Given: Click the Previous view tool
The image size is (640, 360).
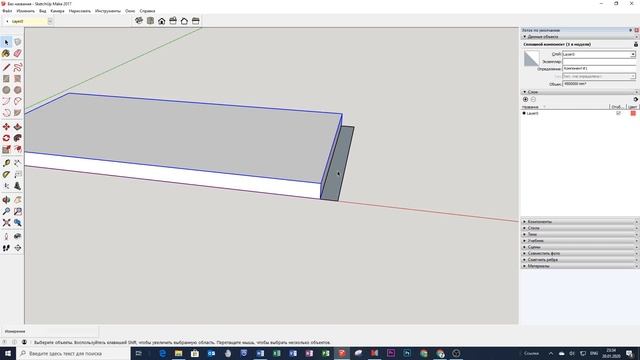Looking at the screenshot, I should (x=18, y=223).
